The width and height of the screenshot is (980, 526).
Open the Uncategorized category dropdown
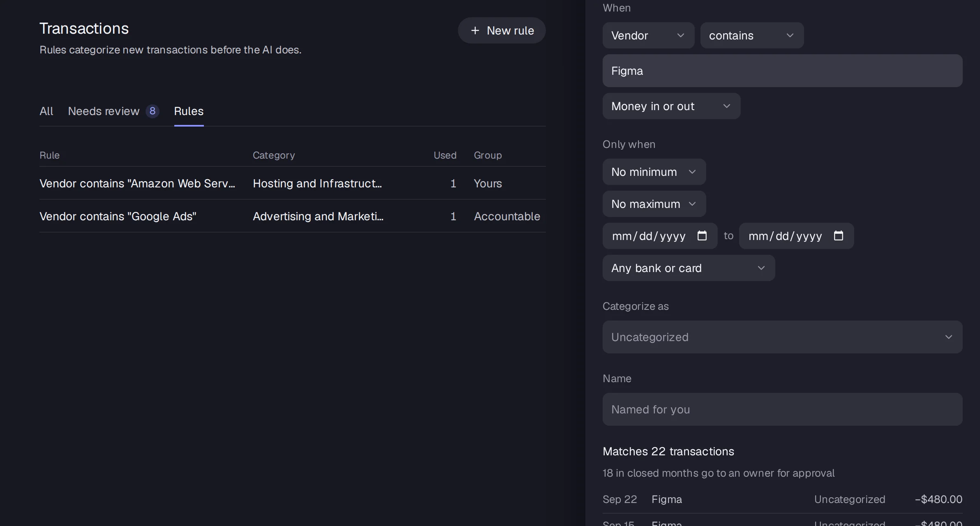(782, 337)
